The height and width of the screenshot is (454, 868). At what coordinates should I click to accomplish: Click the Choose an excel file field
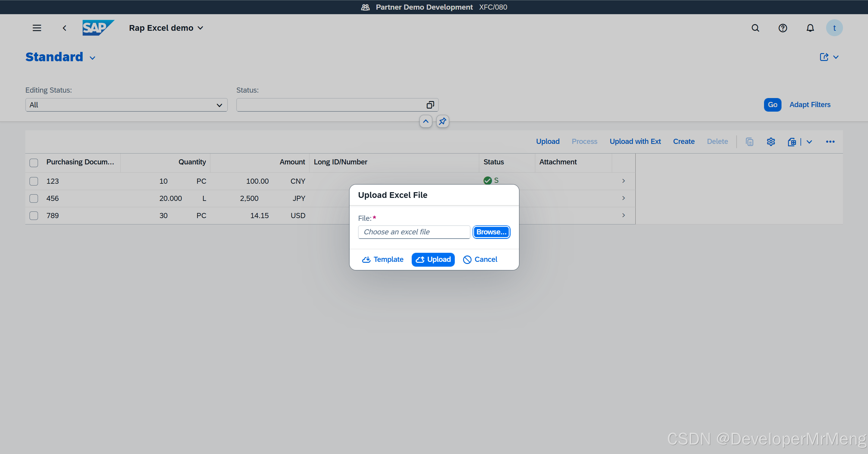click(414, 232)
